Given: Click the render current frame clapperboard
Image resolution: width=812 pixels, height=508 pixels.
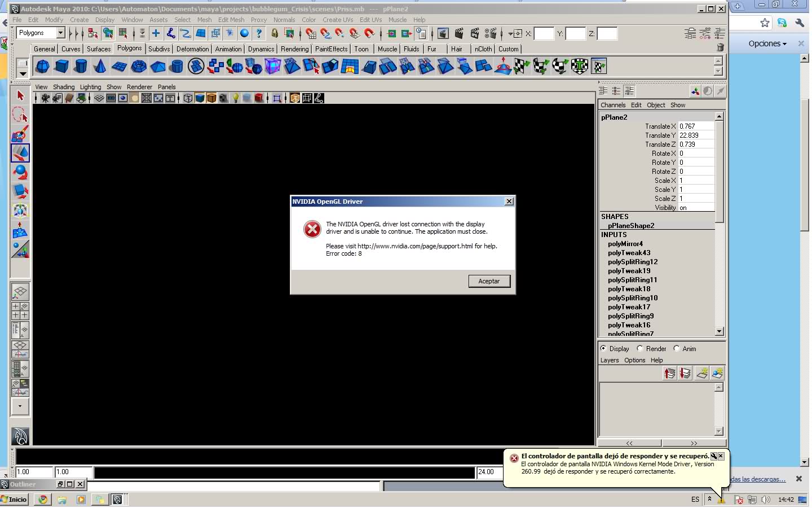Looking at the screenshot, I should point(459,34).
